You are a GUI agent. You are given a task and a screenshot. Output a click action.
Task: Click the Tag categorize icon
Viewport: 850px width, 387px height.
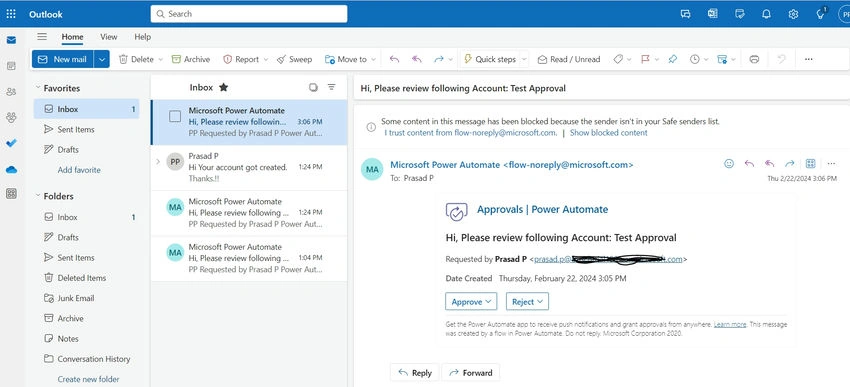click(618, 60)
